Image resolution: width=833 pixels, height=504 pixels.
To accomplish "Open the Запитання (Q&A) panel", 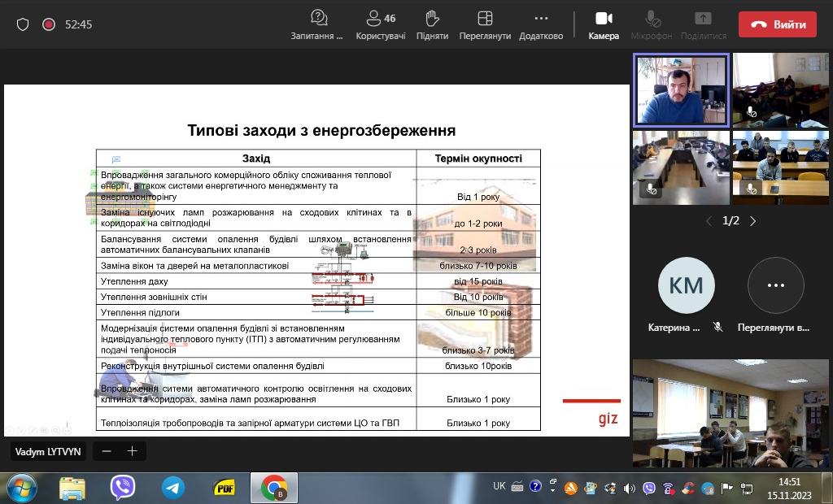I will (318, 24).
